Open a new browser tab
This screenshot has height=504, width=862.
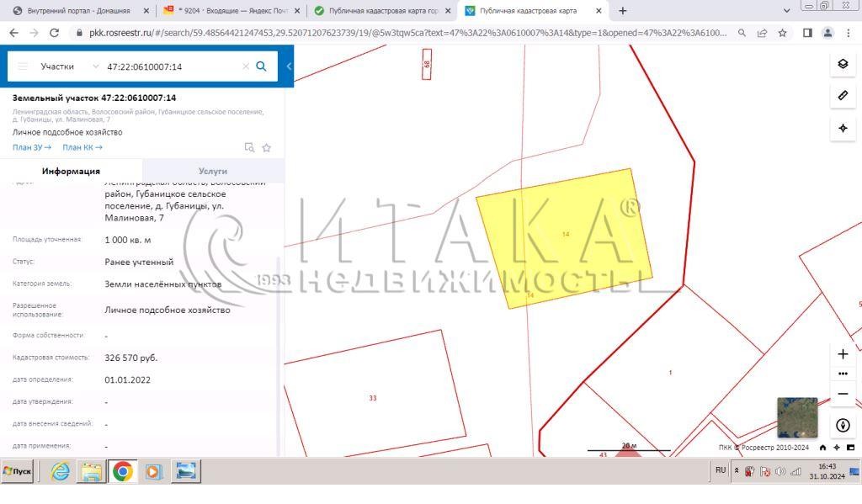(622, 10)
